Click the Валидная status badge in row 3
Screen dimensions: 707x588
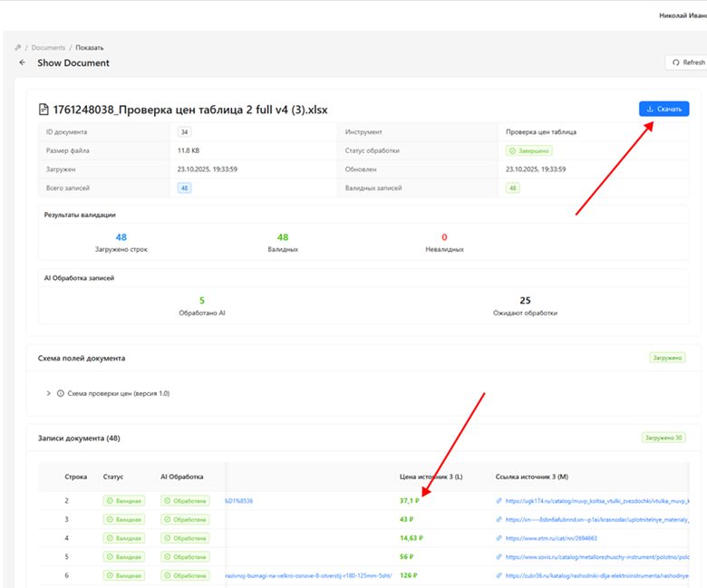[123, 519]
